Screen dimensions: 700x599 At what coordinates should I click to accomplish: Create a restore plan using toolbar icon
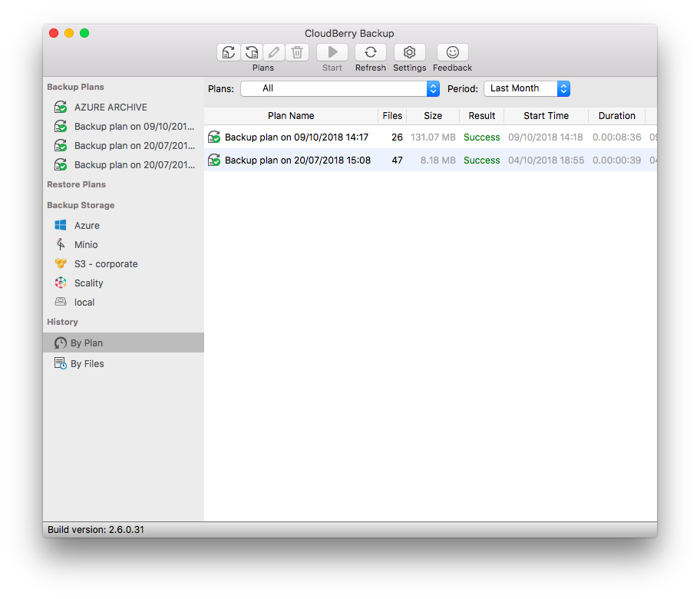click(x=252, y=51)
